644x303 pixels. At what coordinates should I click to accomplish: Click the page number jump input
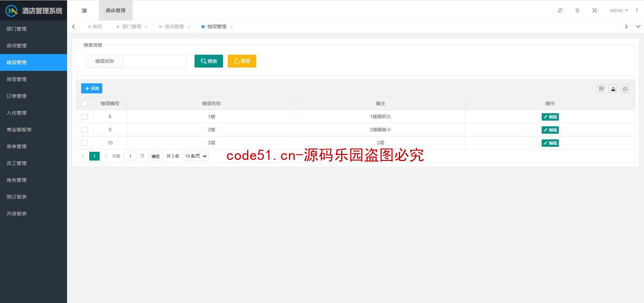130,156
